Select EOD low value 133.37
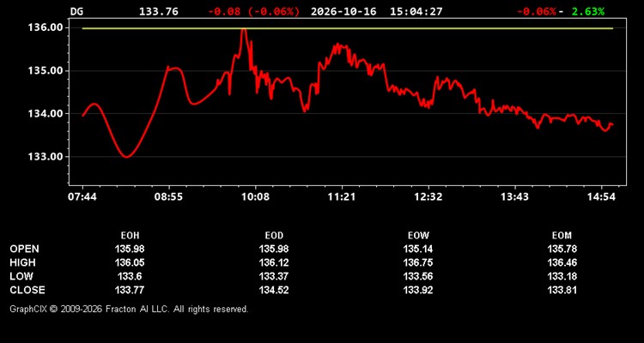Image resolution: width=644 pixels, height=343 pixels. (274, 276)
